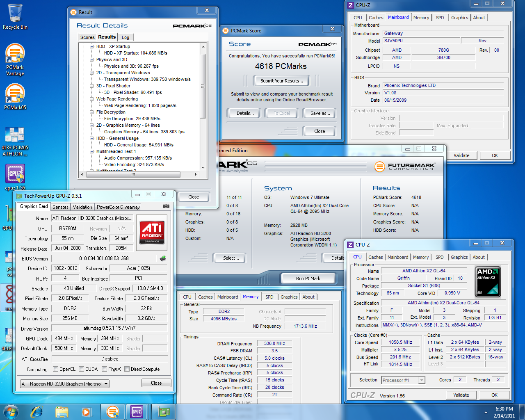Collapse the Web Page Rendering node
This screenshot has width=525, height=420.
92,99
